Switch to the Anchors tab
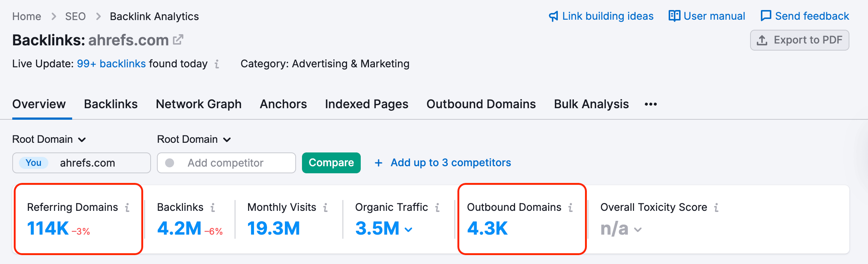Viewport: 868px width, 264px height. coord(283,104)
